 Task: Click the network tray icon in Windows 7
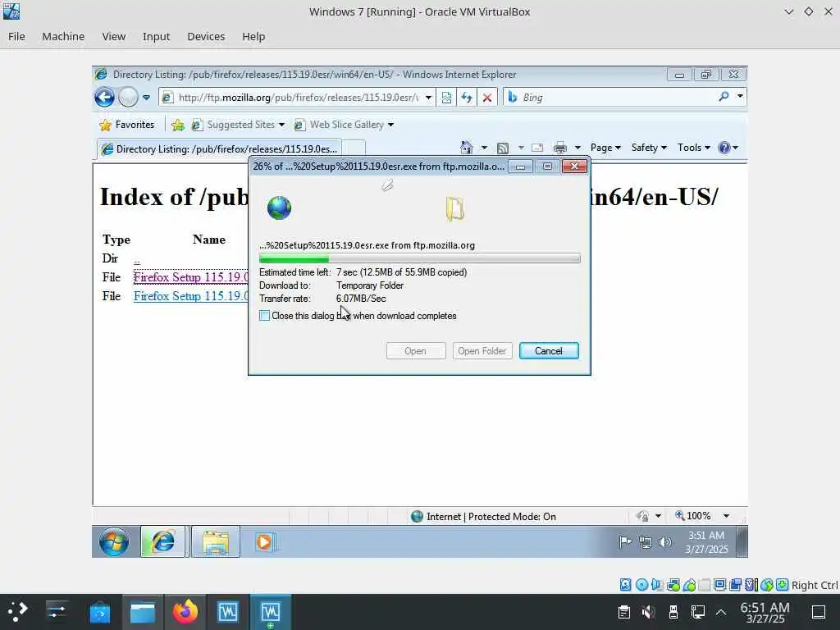(x=646, y=542)
